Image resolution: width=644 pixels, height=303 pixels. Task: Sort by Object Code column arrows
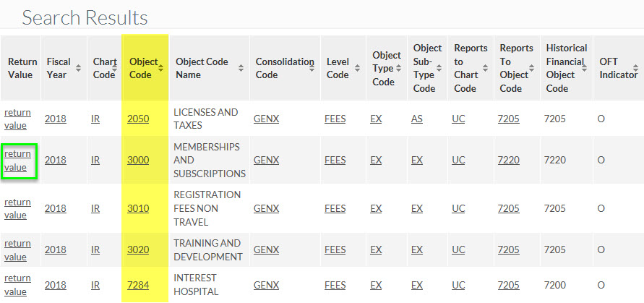(x=161, y=68)
